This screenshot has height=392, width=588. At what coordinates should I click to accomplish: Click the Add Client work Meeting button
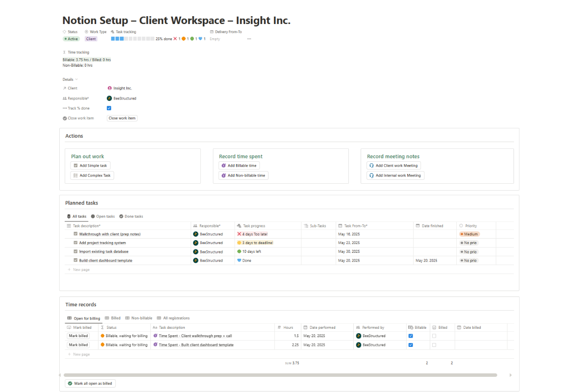pyautogui.click(x=393, y=166)
